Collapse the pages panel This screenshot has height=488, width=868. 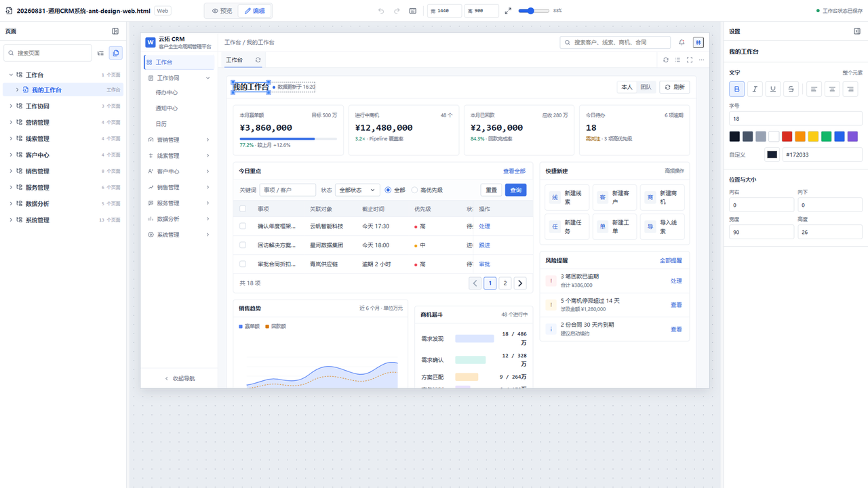coord(115,31)
